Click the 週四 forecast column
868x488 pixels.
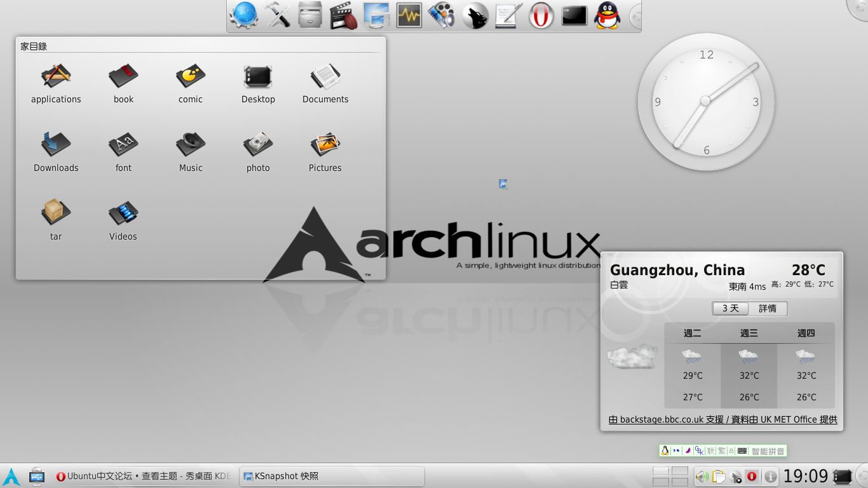pyautogui.click(x=806, y=366)
